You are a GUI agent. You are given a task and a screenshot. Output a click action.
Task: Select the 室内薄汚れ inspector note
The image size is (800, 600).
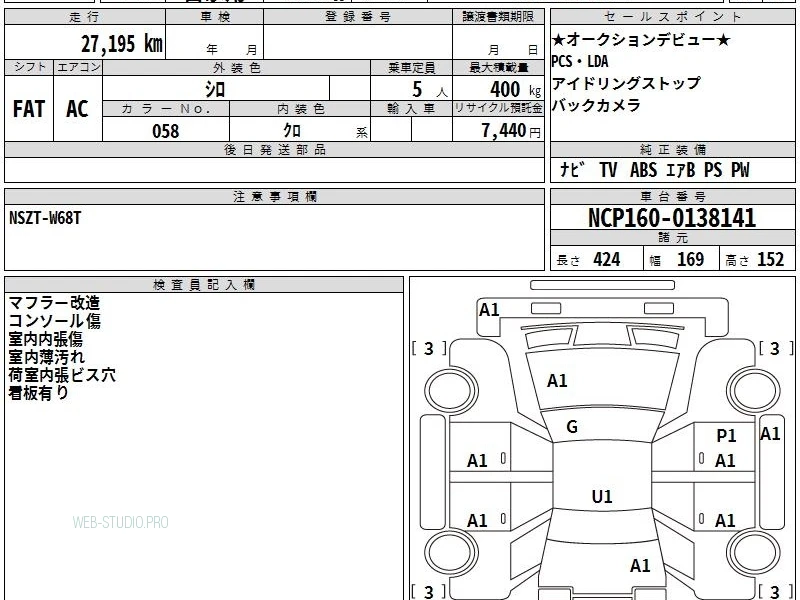[x=46, y=357]
